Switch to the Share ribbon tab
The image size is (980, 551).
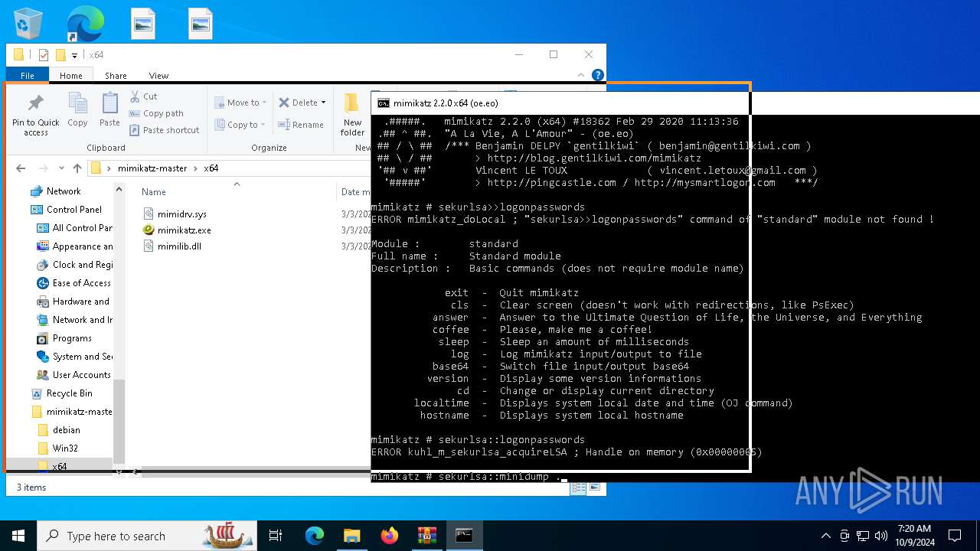[x=116, y=76]
